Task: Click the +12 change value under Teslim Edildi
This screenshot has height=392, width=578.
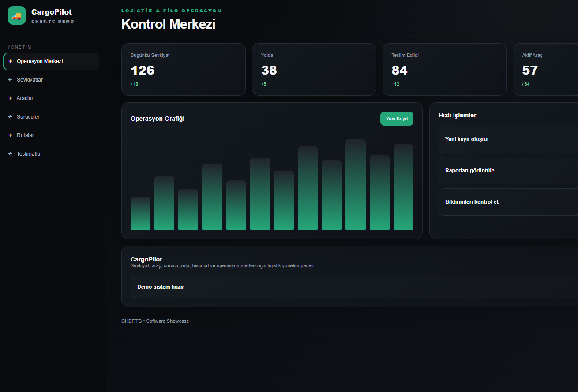Action: click(x=395, y=84)
